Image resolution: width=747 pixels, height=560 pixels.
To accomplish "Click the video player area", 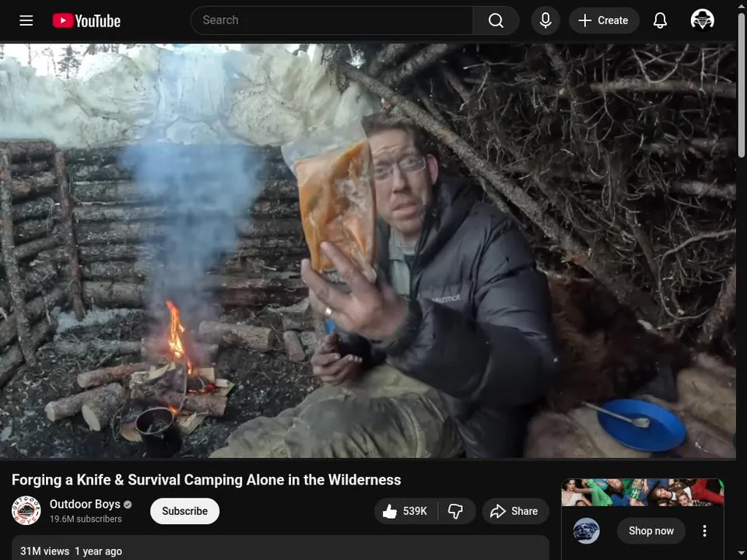I will (368, 251).
